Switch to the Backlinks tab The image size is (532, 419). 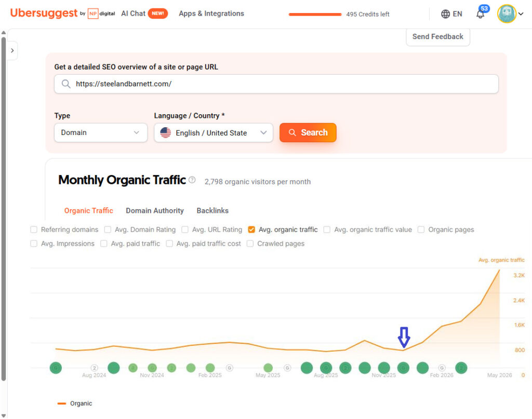(212, 210)
